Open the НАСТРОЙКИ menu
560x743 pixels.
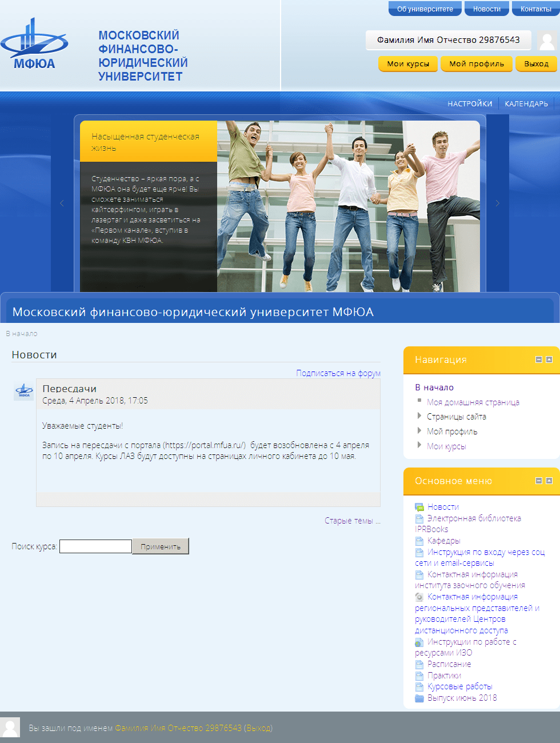(470, 103)
